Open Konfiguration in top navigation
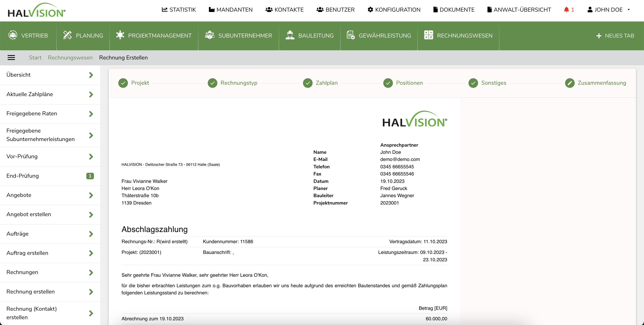 point(394,10)
